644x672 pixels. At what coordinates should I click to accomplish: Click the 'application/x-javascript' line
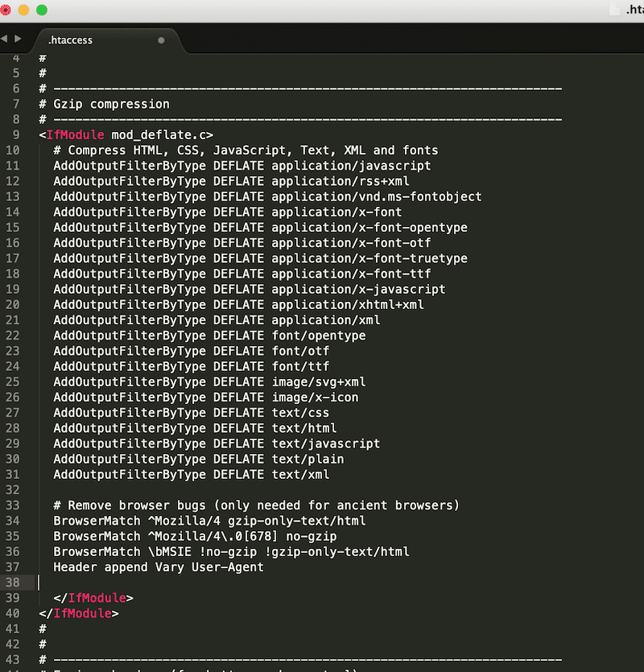(x=250, y=289)
